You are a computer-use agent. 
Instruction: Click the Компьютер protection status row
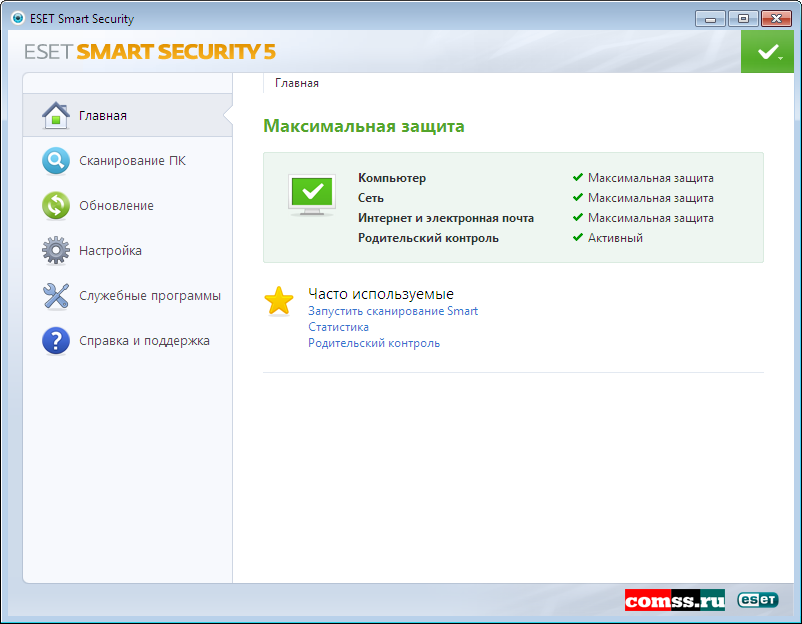[x=392, y=178]
